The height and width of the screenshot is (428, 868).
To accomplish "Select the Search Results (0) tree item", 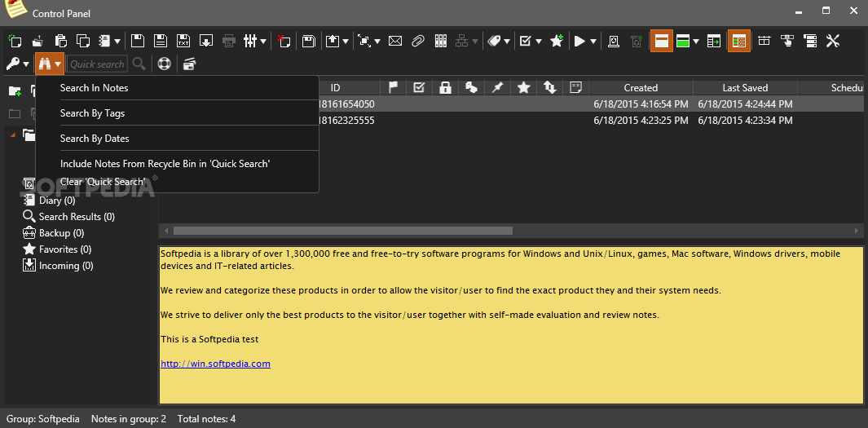I will (x=68, y=217).
